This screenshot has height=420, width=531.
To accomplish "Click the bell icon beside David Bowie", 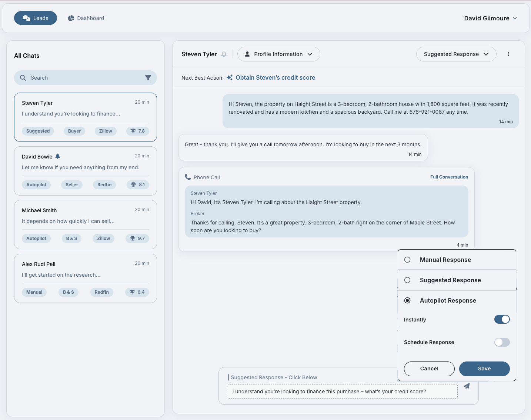I will [x=58, y=156].
